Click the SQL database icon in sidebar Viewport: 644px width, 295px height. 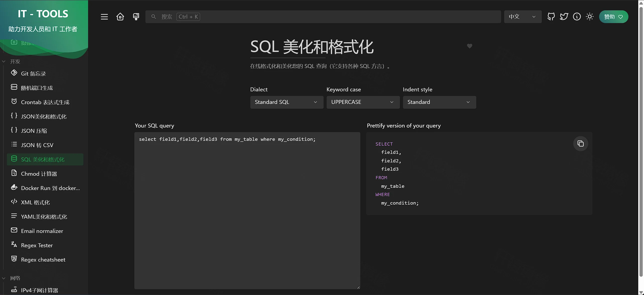pyautogui.click(x=14, y=159)
